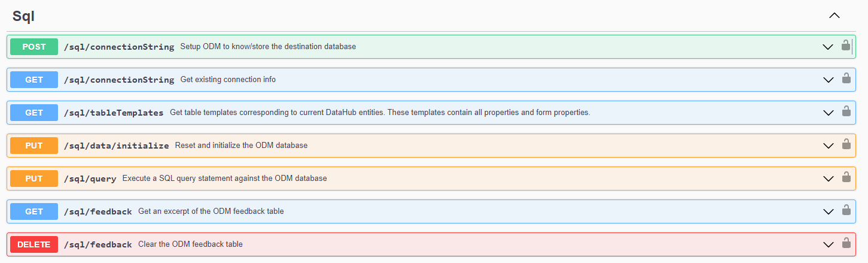This screenshot has height=263, width=868.
Task: Click lock icon on DELETE /sql/feedback row
Action: [846, 243]
